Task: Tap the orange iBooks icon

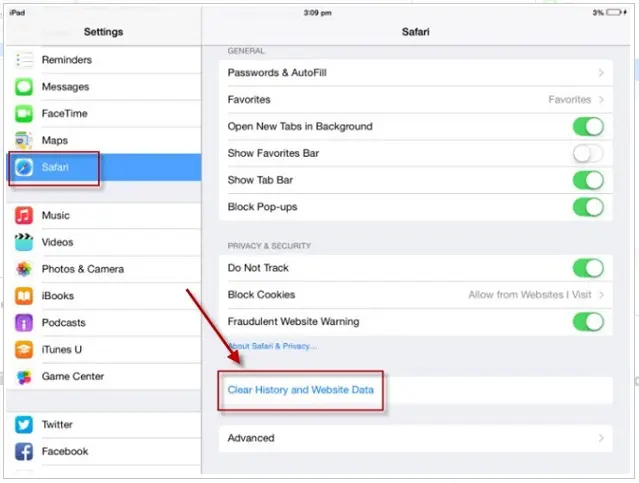Action: click(24, 296)
